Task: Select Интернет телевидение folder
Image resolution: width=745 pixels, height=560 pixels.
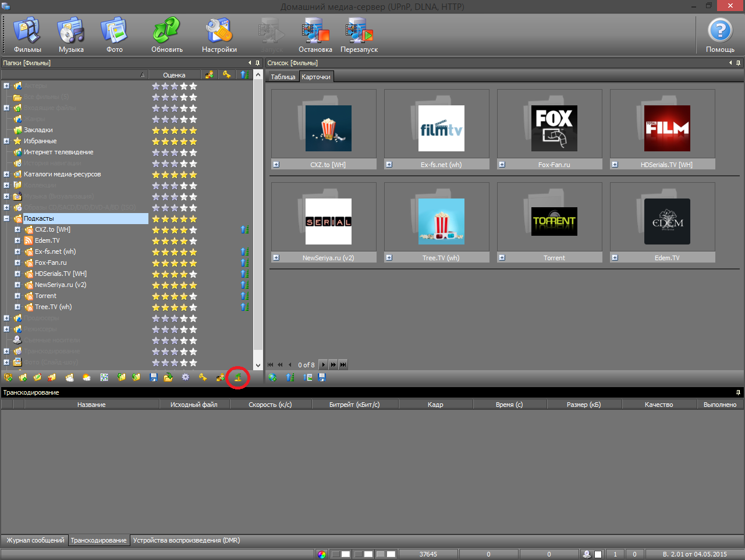Action: pyautogui.click(x=58, y=152)
